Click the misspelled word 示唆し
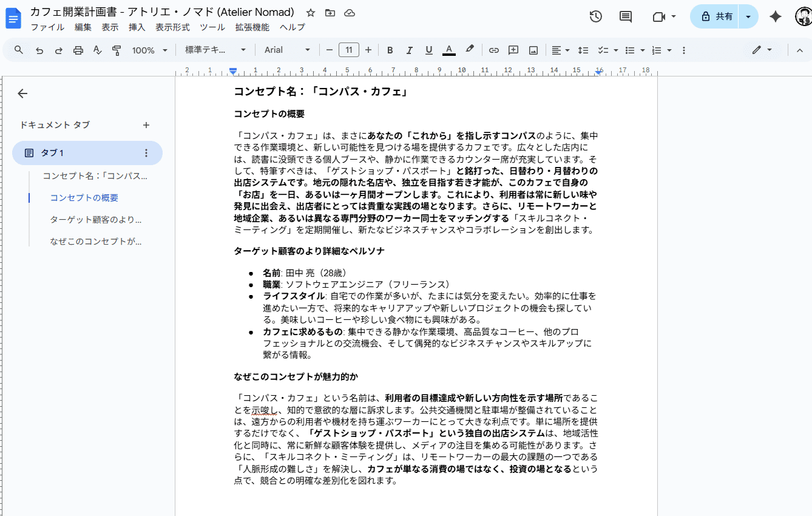The width and height of the screenshot is (812, 516). click(264, 410)
